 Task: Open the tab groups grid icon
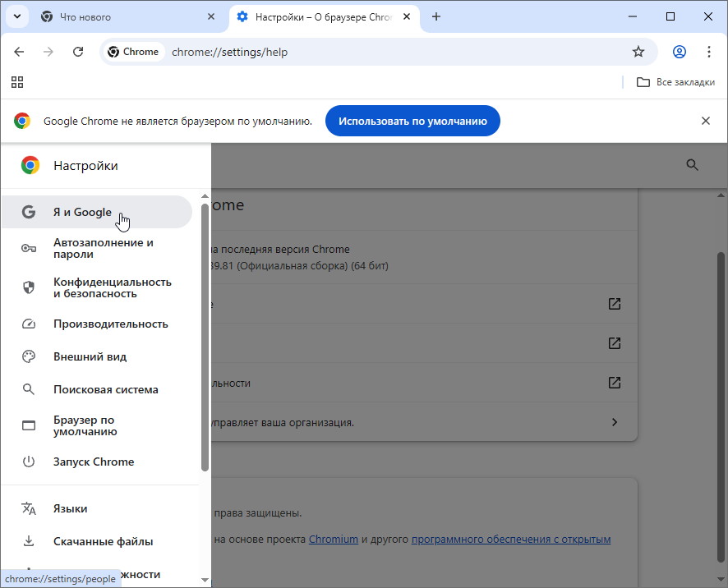[x=17, y=82]
